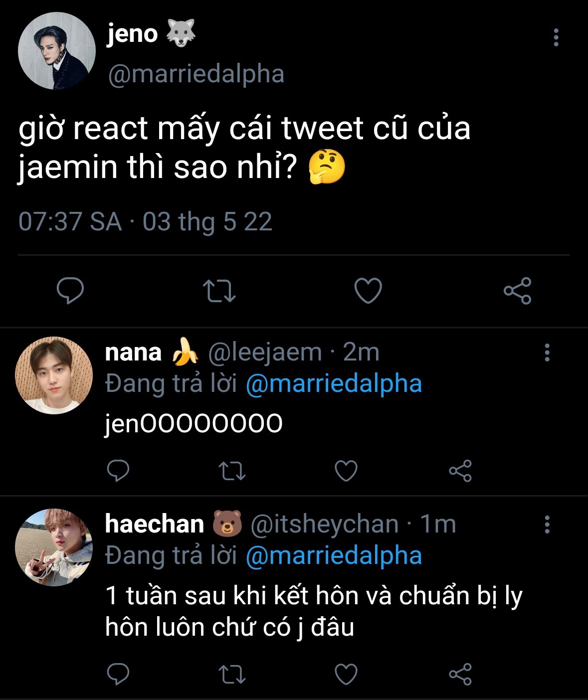
Task: Share haechan's reply
Action: 460,674
